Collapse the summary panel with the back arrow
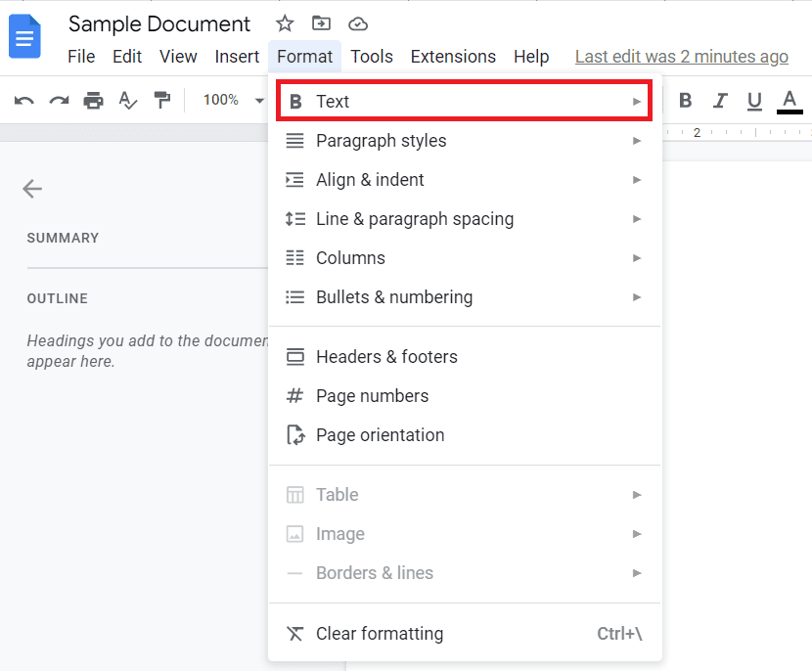This screenshot has width=812, height=671. point(32,189)
